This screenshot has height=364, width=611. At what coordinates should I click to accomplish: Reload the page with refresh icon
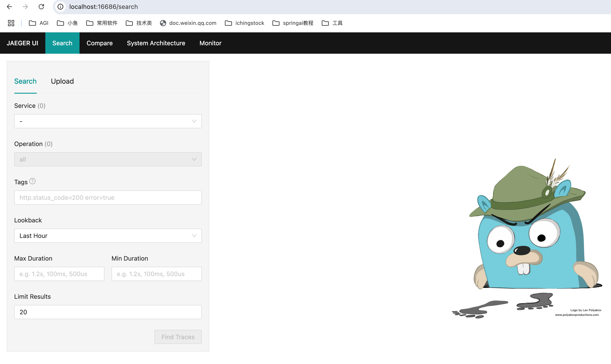click(41, 7)
